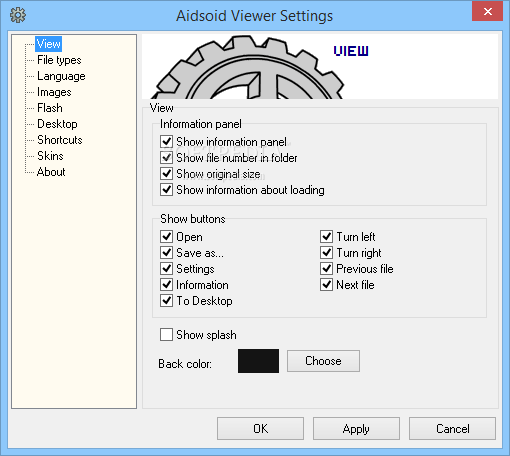Switch to Desktop settings
The width and height of the screenshot is (510, 456).
[x=57, y=124]
